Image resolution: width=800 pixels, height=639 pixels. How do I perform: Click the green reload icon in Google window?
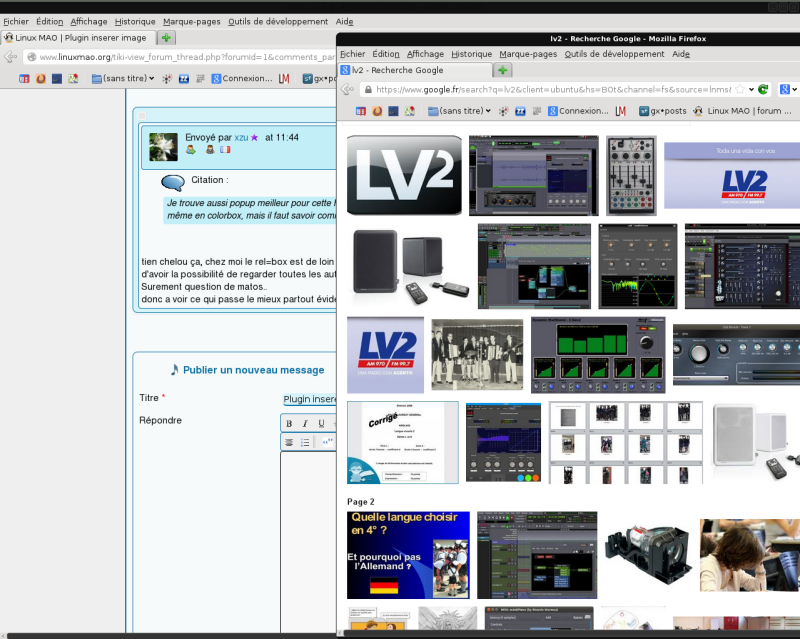pyautogui.click(x=763, y=89)
